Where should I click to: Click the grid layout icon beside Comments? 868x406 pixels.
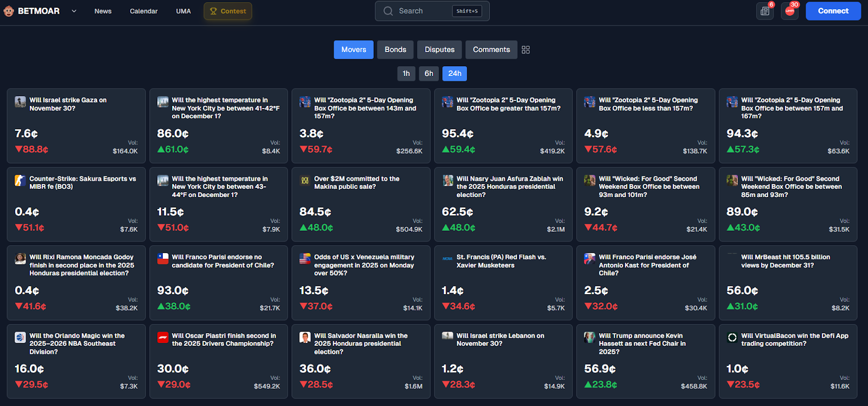pos(526,49)
